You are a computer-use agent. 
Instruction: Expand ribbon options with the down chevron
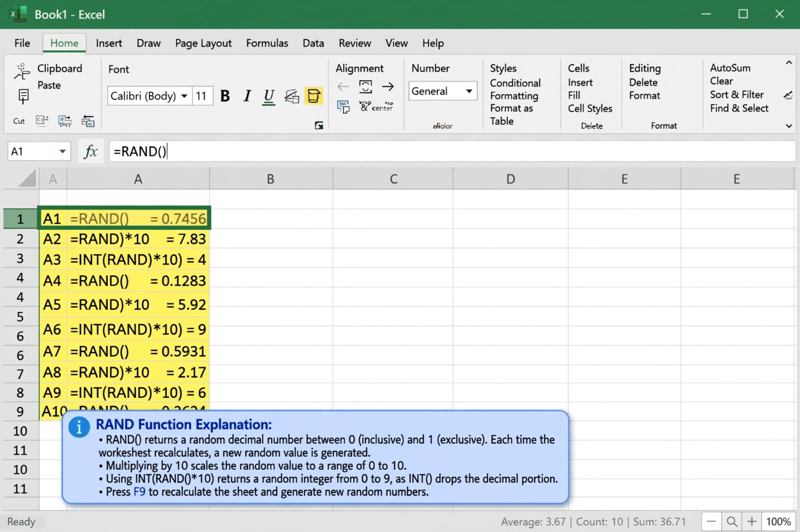pos(789,126)
